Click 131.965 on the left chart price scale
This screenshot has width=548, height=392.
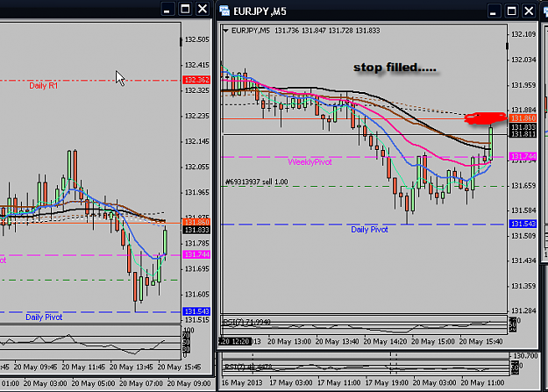(197, 192)
